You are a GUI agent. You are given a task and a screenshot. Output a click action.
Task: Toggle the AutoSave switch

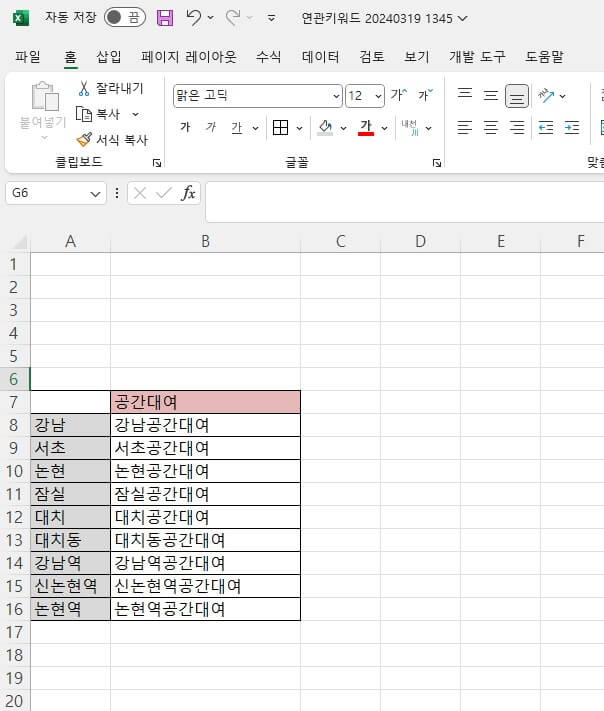pos(125,18)
